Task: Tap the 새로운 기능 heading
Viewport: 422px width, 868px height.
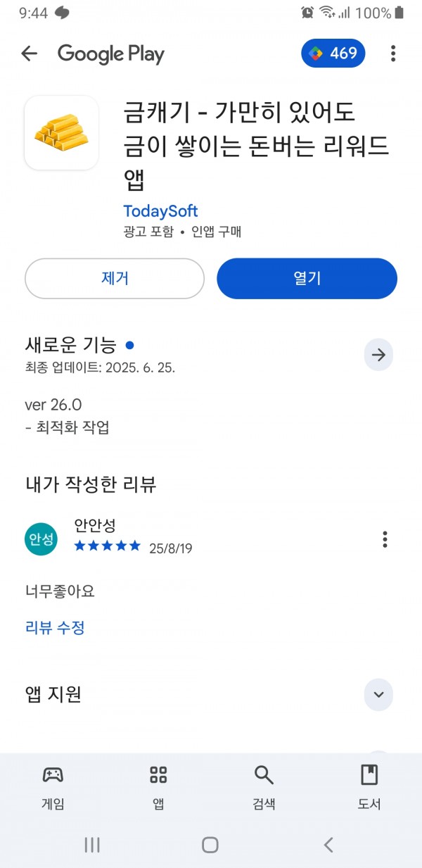Action: 70,345
